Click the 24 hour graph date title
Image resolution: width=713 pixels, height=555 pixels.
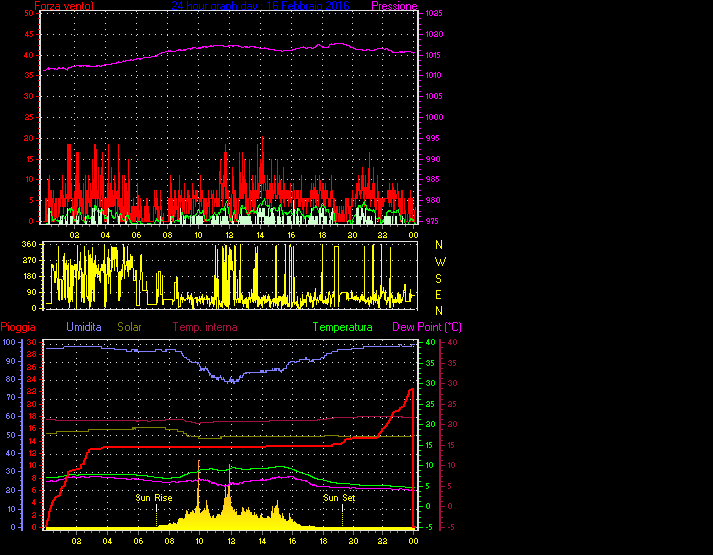260,6
